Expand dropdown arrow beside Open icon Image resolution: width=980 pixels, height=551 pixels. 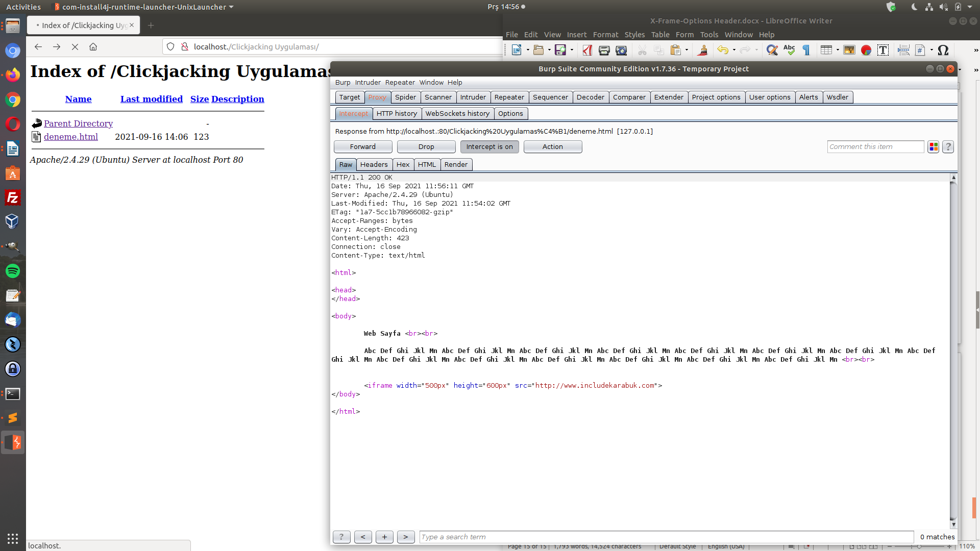coord(549,50)
